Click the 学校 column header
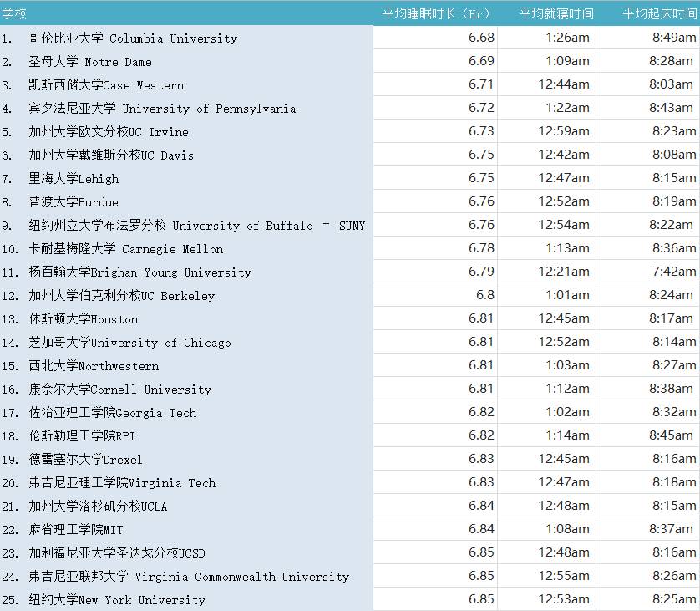The height and width of the screenshot is (611, 700). (x=14, y=14)
